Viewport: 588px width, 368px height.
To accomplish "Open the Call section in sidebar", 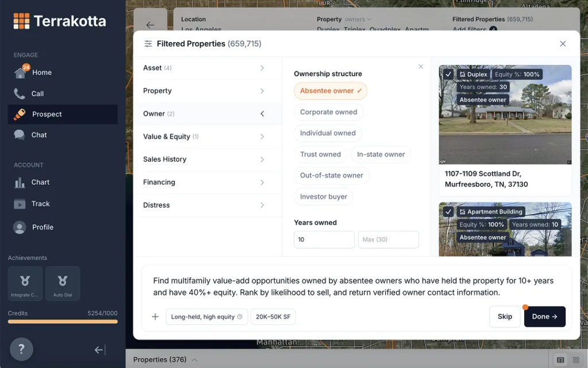I will click(x=63, y=94).
